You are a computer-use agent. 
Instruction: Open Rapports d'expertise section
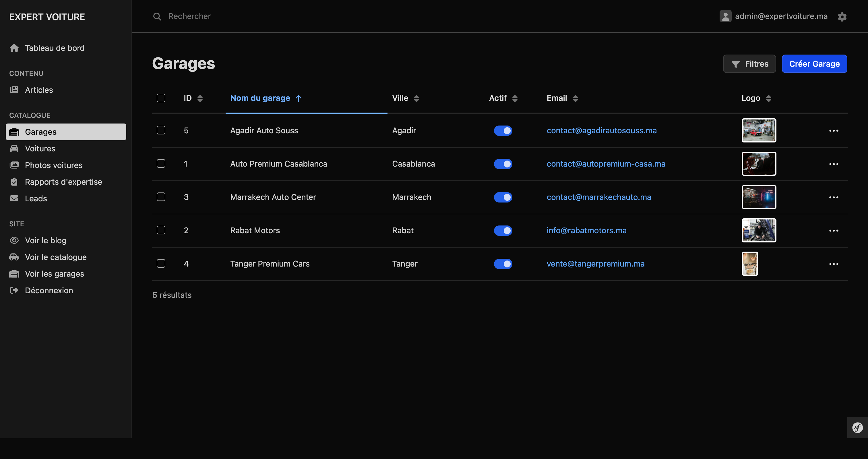66,182
